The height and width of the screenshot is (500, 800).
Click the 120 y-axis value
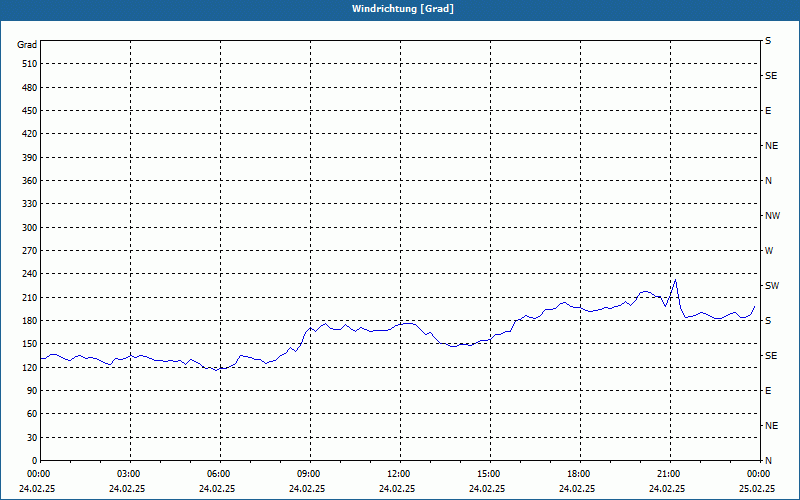click(x=30, y=367)
